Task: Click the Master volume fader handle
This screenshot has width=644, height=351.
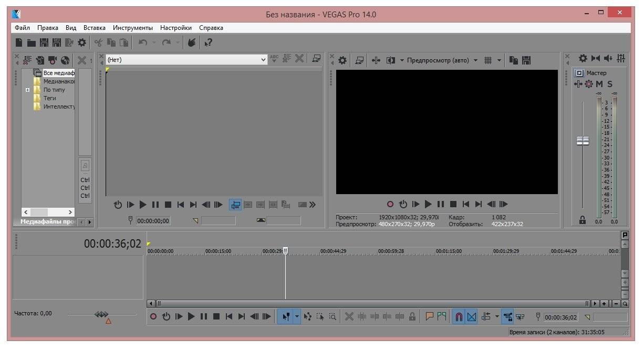Action: (583, 141)
